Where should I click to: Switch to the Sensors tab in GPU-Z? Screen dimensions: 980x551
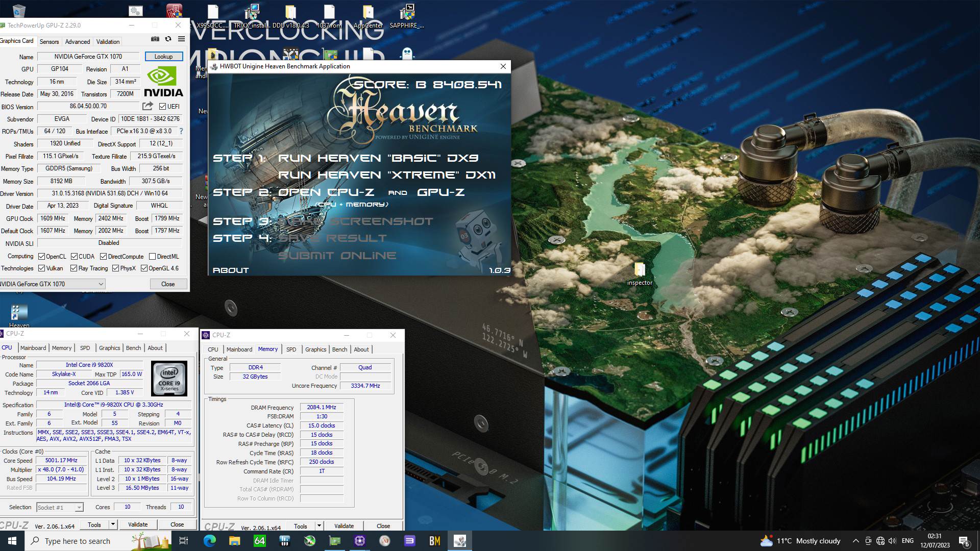49,42
